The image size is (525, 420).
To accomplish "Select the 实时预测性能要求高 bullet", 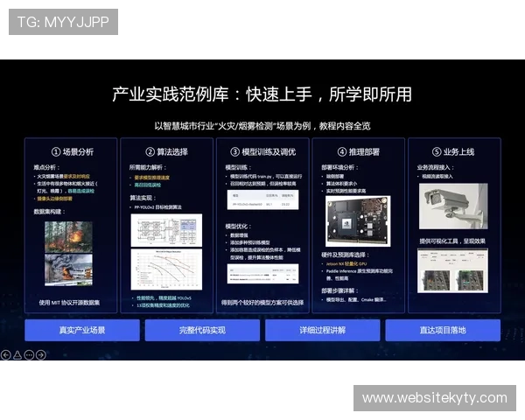I will pyautogui.click(x=346, y=191).
